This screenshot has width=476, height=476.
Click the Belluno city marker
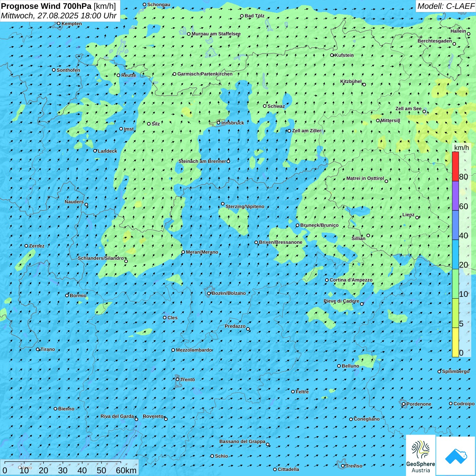(x=339, y=366)
